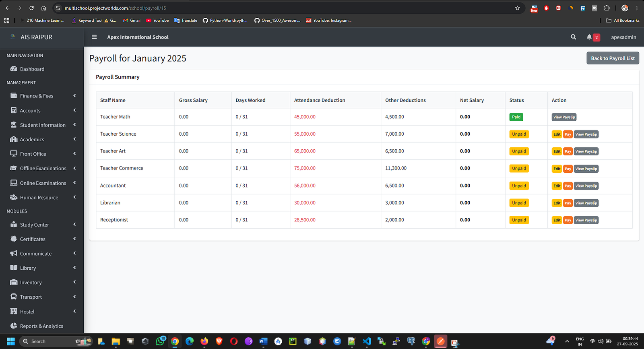
Task: Open the notifications bell icon
Action: coord(589,37)
